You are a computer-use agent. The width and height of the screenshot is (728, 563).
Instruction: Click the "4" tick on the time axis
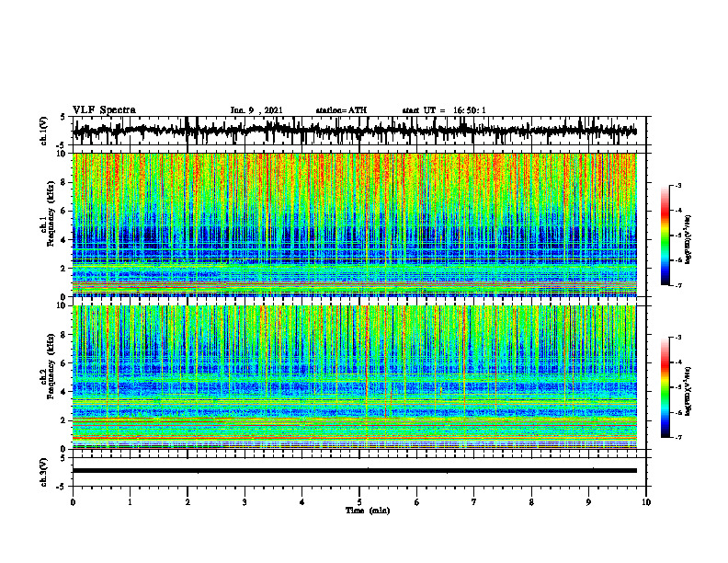302,502
